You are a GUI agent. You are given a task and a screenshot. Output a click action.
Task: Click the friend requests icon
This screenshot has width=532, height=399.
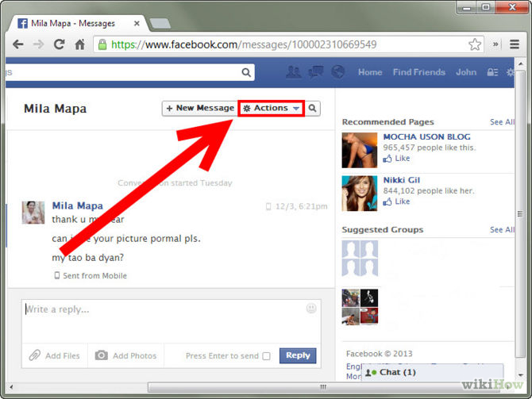click(294, 72)
